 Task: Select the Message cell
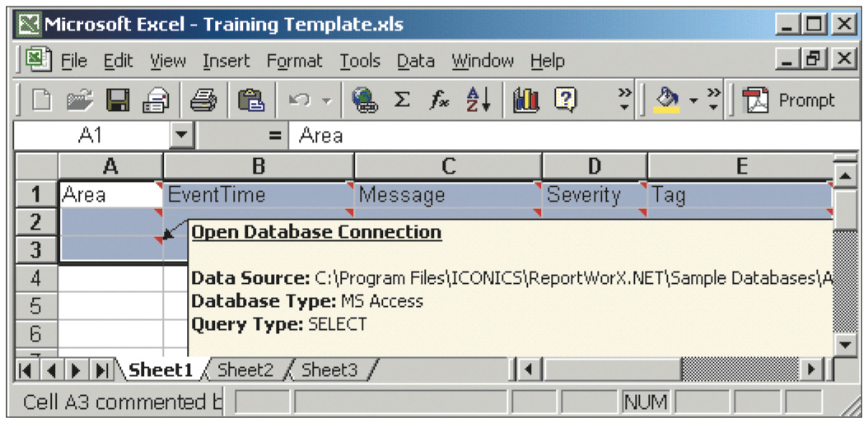448,195
